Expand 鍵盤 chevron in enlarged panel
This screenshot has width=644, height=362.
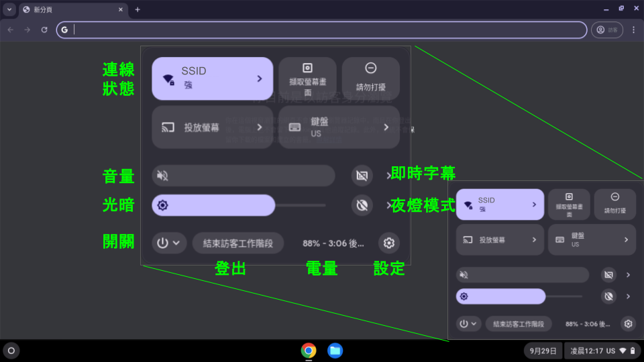pyautogui.click(x=386, y=127)
